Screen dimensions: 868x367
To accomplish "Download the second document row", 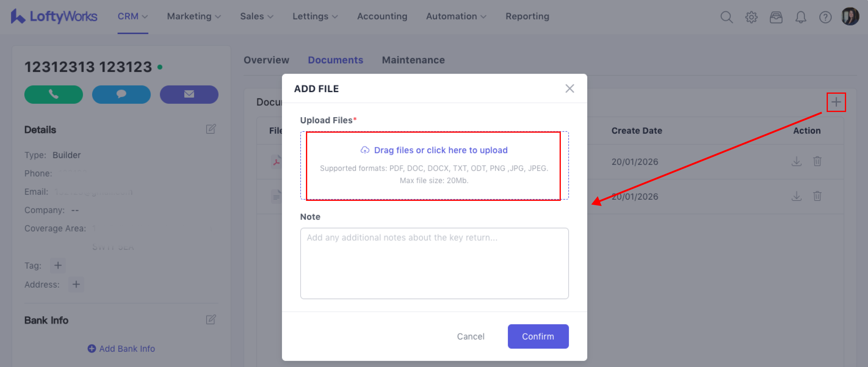I will click(796, 196).
